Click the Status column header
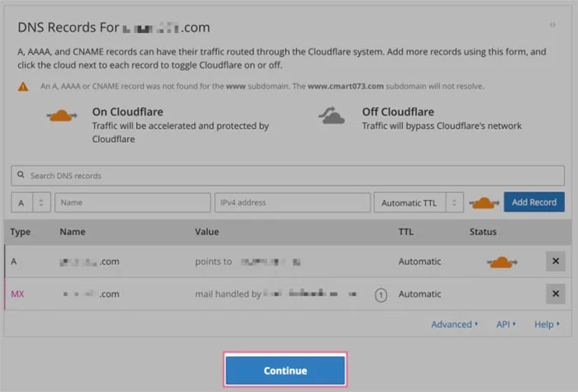Screen dimensions: 578x392 [x=483, y=232]
